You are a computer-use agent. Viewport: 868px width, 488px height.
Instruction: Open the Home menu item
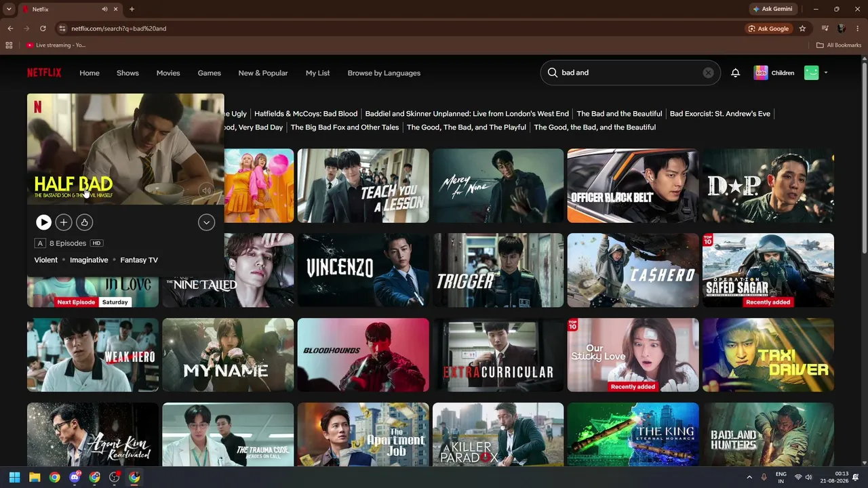pos(90,73)
